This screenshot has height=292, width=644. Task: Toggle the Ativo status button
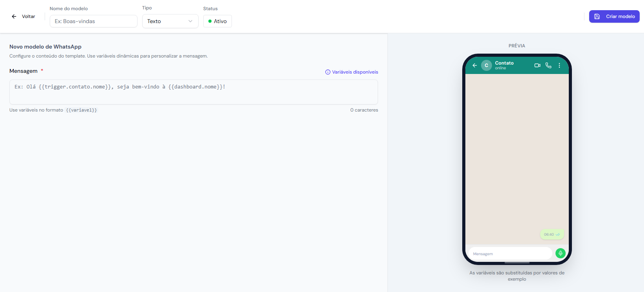click(217, 21)
